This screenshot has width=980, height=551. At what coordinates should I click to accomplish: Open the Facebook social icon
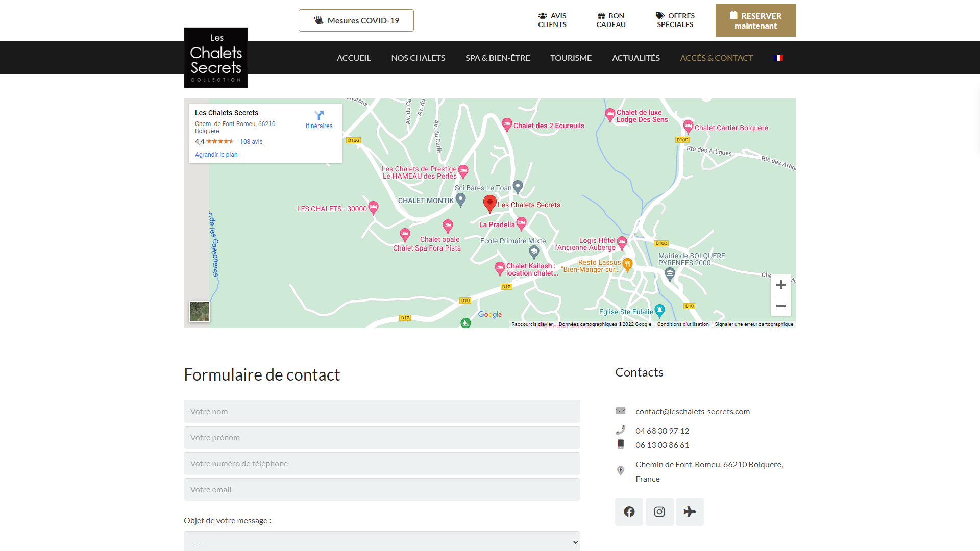click(629, 512)
